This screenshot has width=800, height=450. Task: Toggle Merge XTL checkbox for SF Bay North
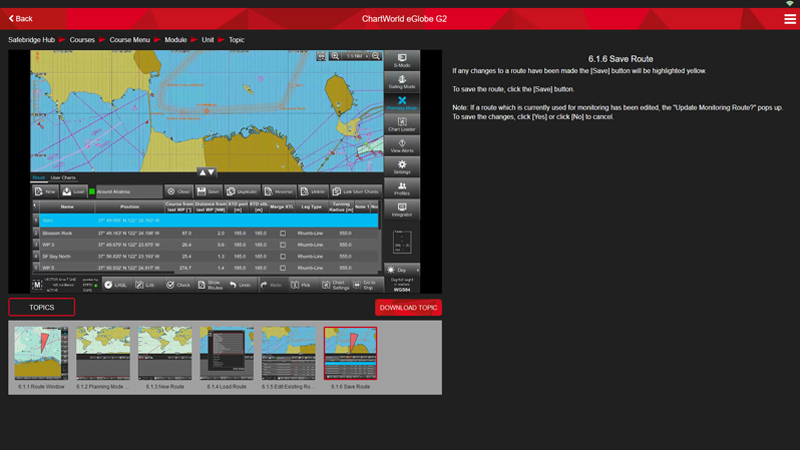283,256
